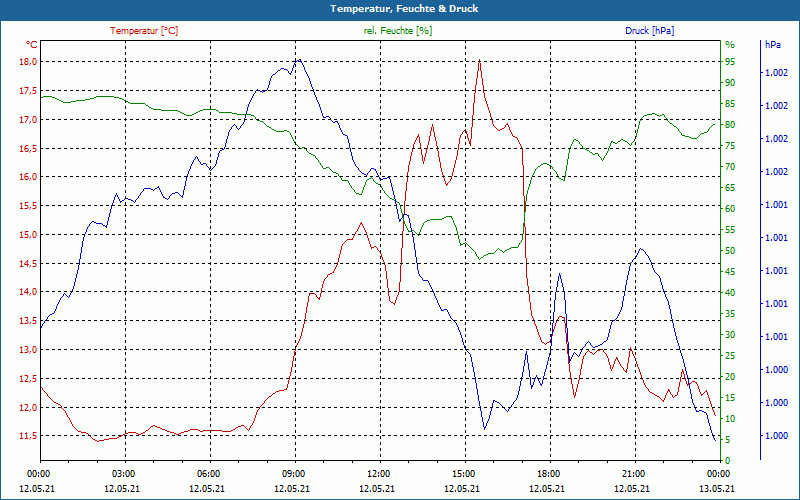Click humidity axis value "10"

pos(730,419)
